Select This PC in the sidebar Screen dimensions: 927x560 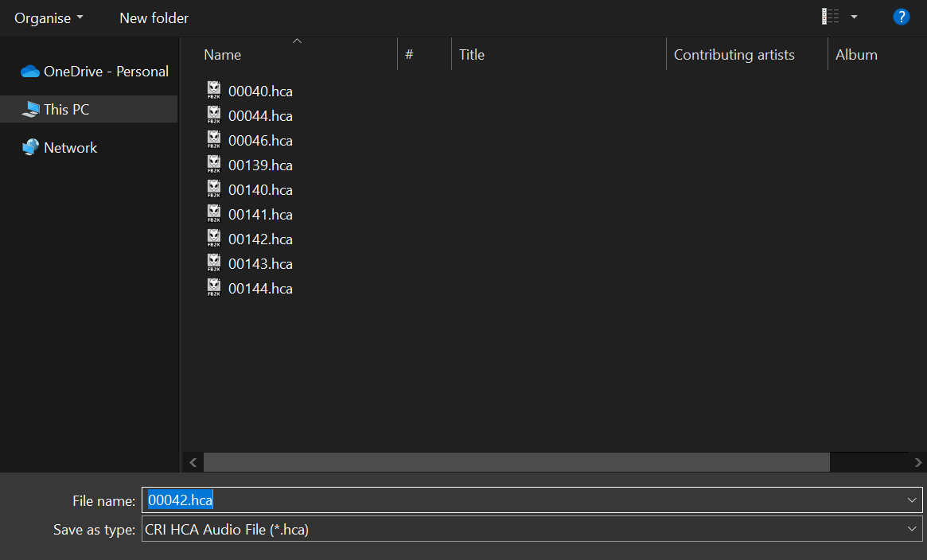[88, 109]
